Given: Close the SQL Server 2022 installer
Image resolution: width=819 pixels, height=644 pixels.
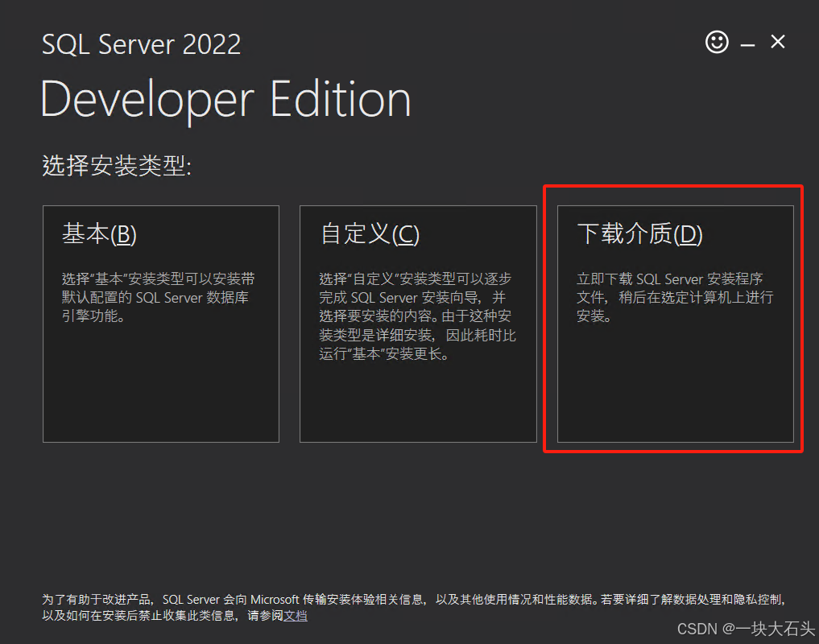Looking at the screenshot, I should coord(778,42).
